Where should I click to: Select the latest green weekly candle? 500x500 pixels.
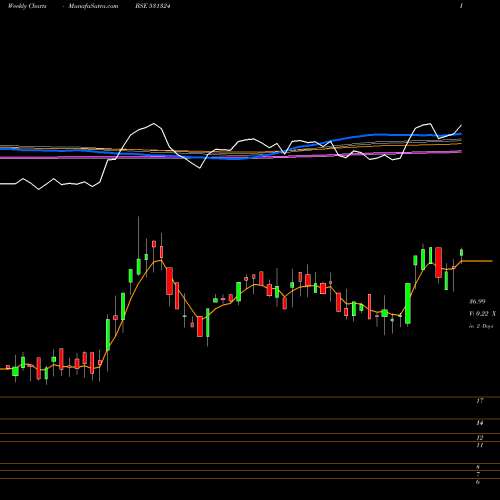pyautogui.click(x=462, y=252)
